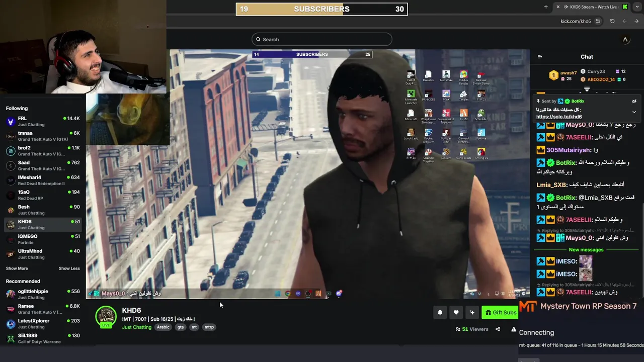Screen dimensions: 644x362
Task: Open tmnaa channel from sidebar
Action: [43, 136]
